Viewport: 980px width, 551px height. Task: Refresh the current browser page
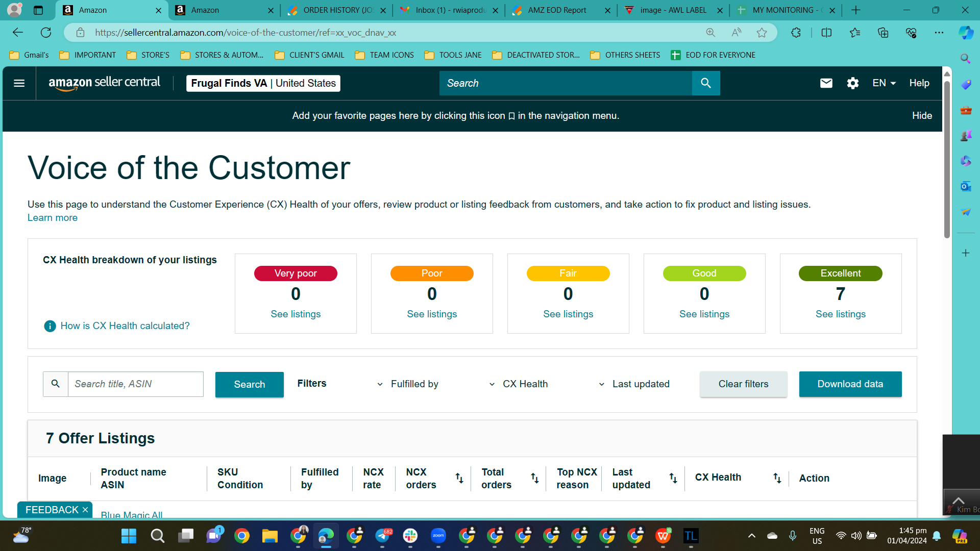point(46,33)
